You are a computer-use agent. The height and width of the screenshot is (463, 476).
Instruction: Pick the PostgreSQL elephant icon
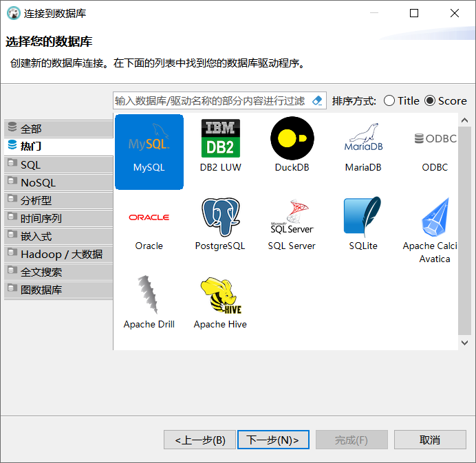[220, 225]
